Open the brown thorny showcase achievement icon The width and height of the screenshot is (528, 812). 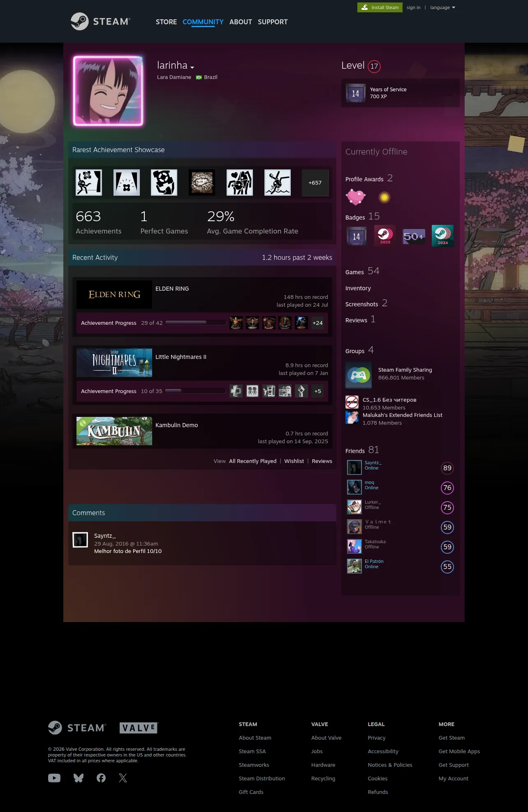click(x=202, y=183)
